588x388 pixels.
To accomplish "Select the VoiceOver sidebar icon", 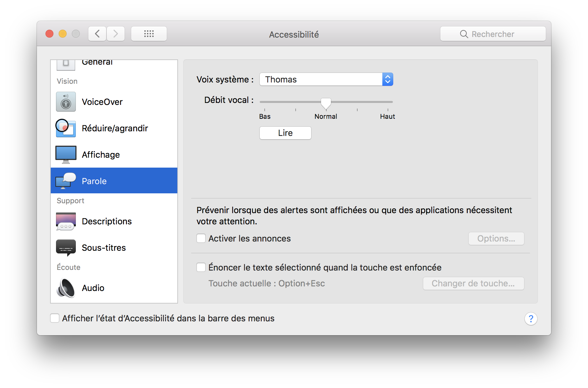I will 66,102.
